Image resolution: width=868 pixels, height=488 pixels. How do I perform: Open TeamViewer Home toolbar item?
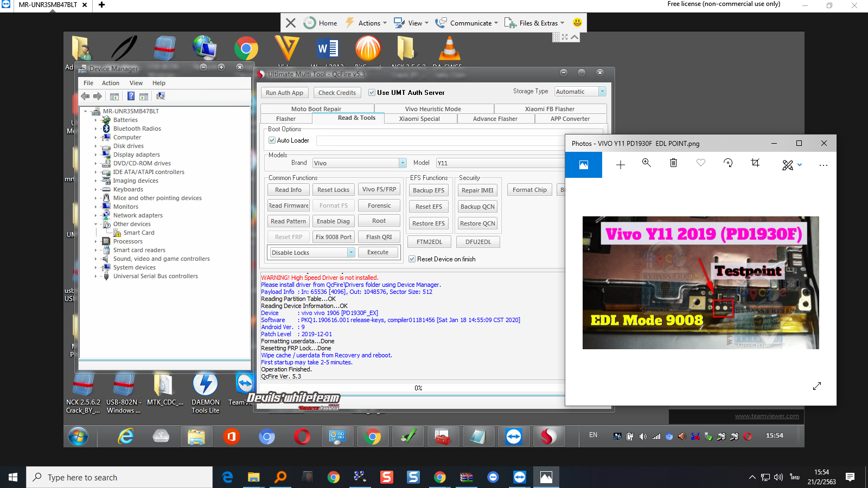pos(321,23)
